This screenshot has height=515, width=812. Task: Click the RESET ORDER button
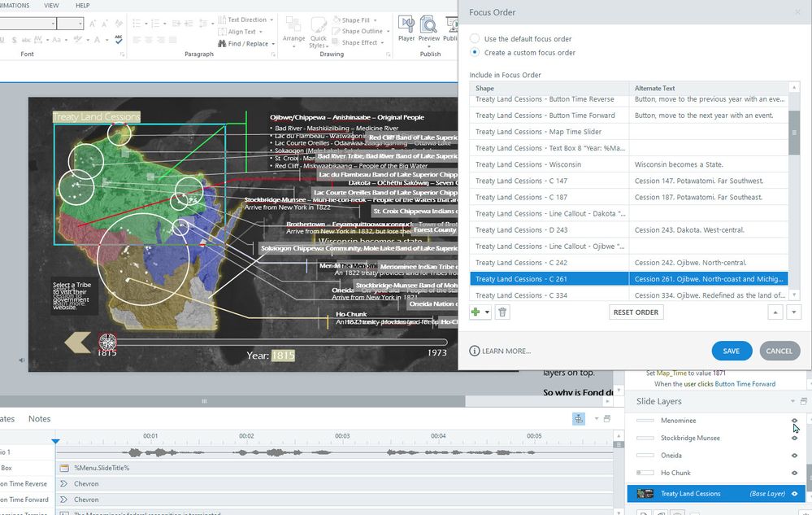(x=636, y=312)
